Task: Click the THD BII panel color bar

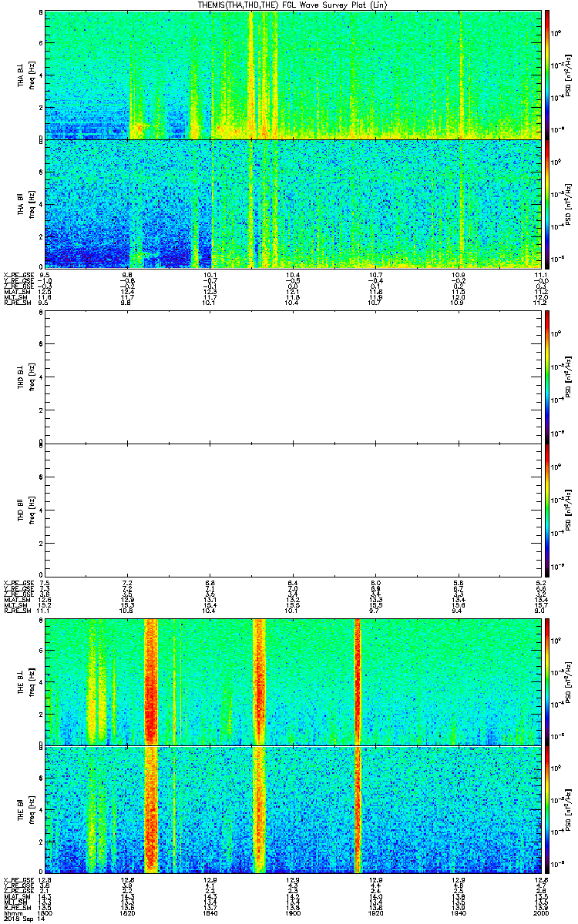Action: tap(547, 510)
